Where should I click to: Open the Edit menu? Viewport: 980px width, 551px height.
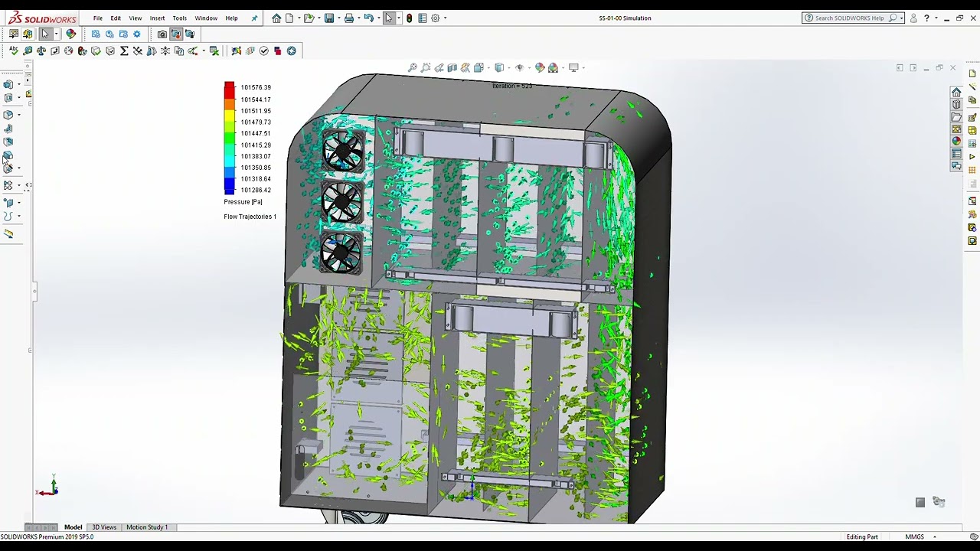coord(116,18)
